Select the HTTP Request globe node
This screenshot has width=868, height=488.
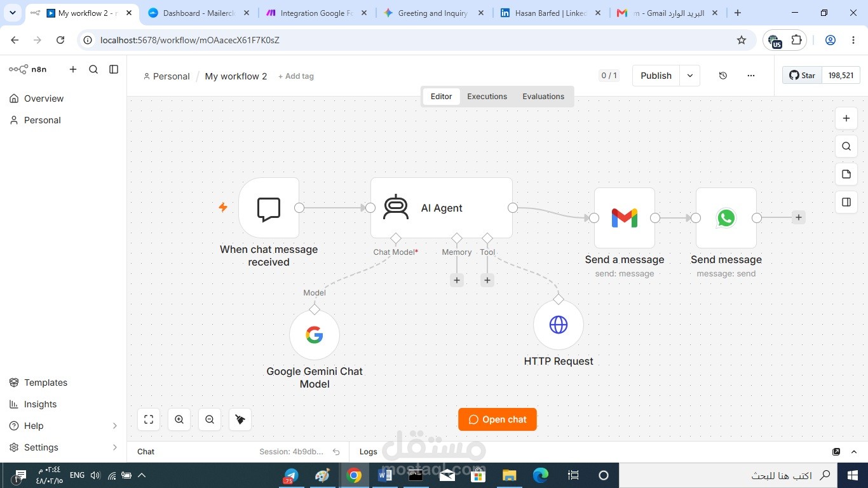coord(559,325)
